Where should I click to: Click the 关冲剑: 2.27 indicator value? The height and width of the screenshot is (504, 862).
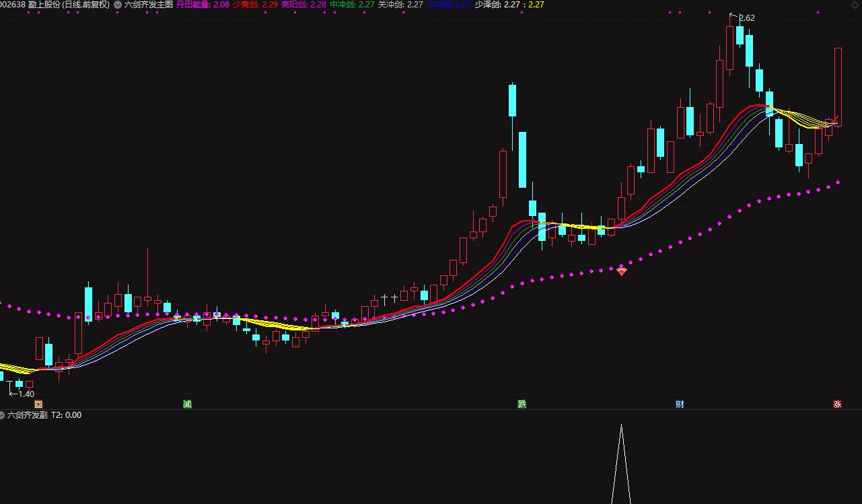400,4
